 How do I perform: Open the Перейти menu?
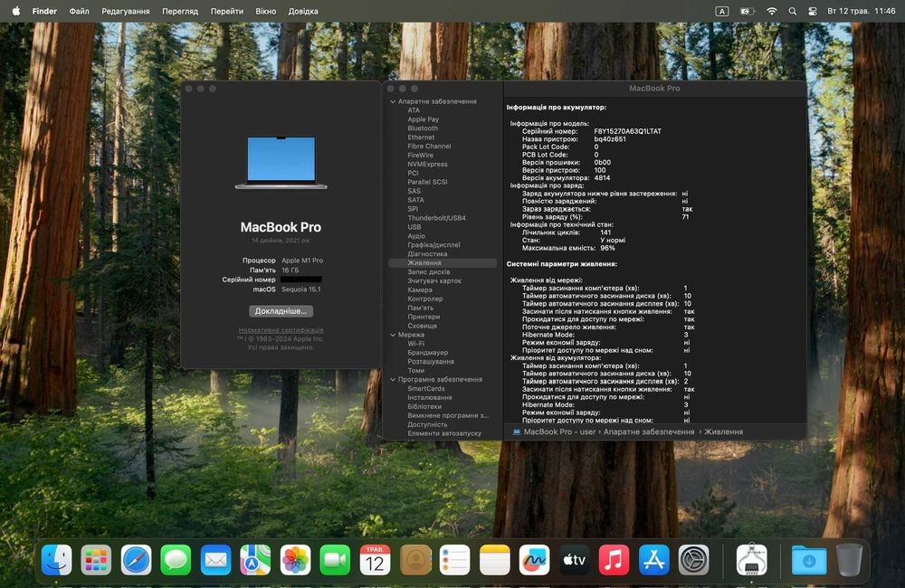point(227,11)
